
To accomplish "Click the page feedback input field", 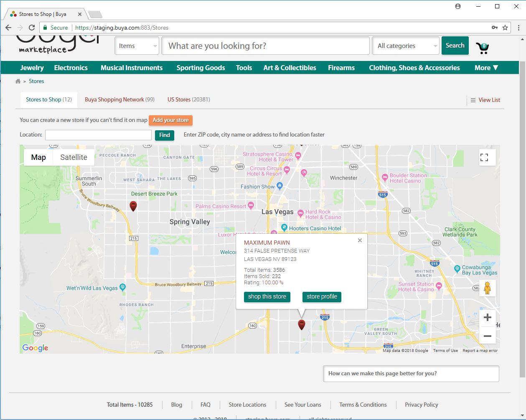I will [x=411, y=374].
